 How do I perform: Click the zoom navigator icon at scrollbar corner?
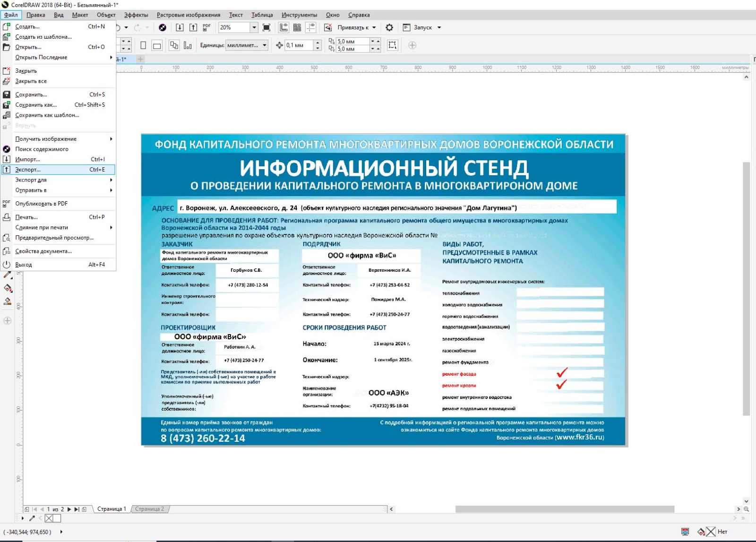click(747, 509)
